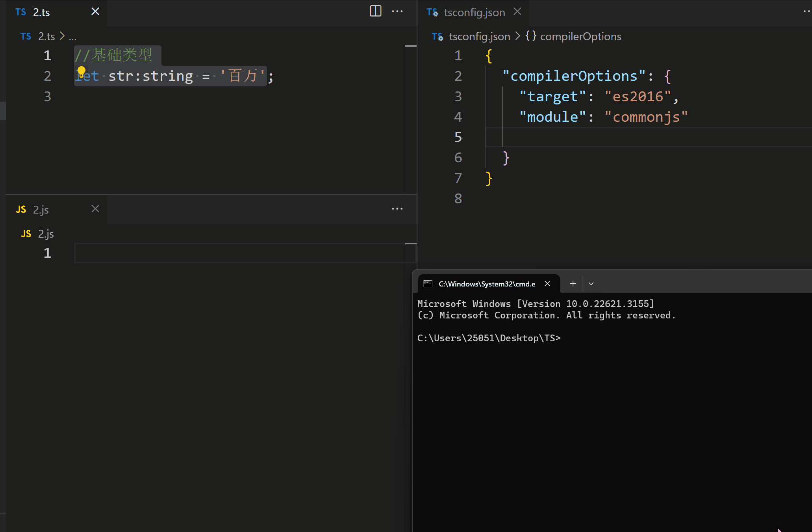Select the 2.ts tab
Image resolution: width=812 pixels, height=532 pixels.
[x=41, y=12]
